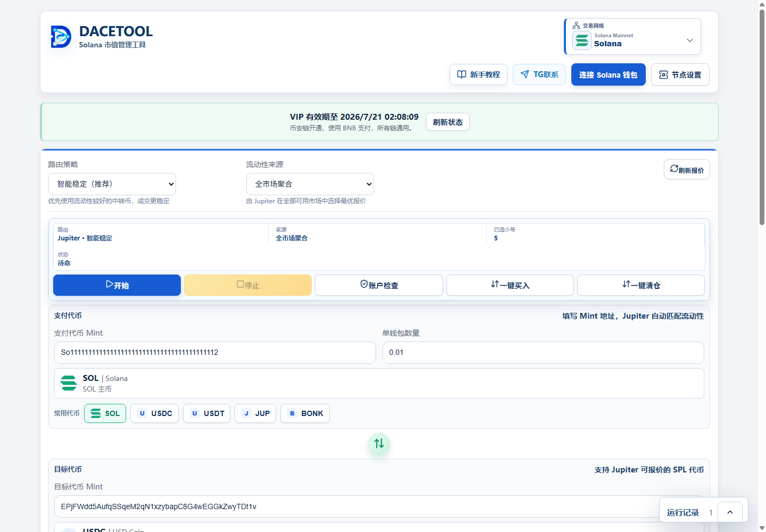Click the 支持 Jupiter 可报价的 SPL 代币 hint
The height and width of the screenshot is (532, 766).
coord(649,470)
